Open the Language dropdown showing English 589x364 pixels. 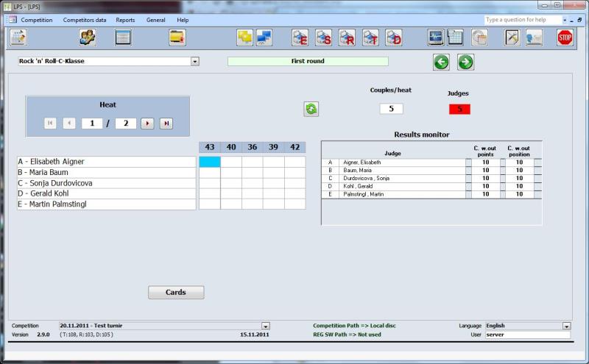pyautogui.click(x=566, y=326)
